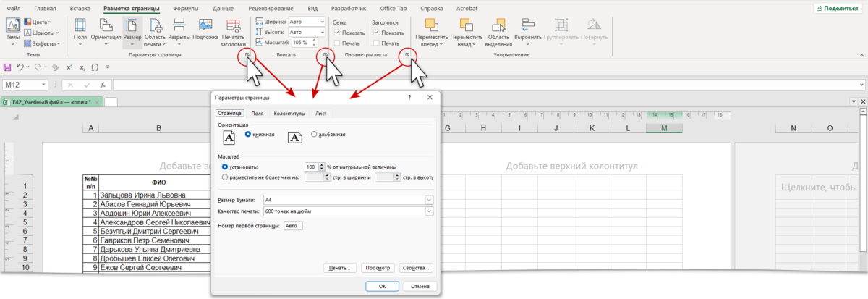This screenshot has height=299, width=868.
Task: Enable the Печать checkbox under Сетка
Action: [337, 43]
